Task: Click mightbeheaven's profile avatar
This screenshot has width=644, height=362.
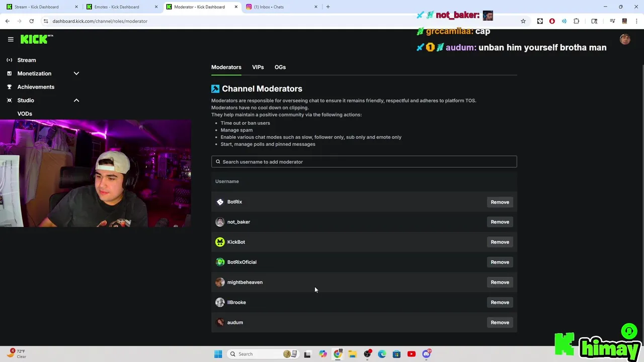Action: click(220, 282)
